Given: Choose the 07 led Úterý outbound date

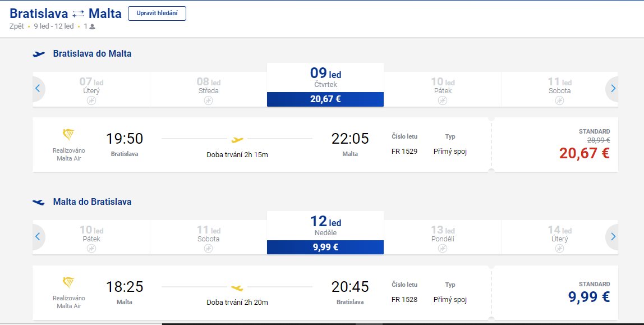Looking at the screenshot, I should point(91,90).
